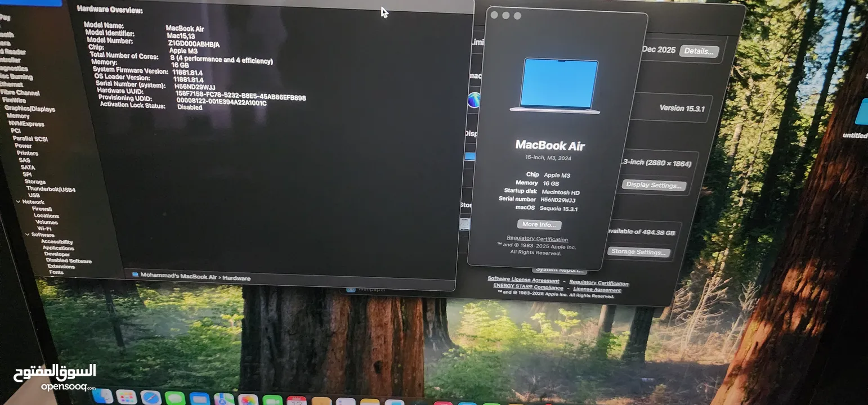Click the computer icon in the path bar
Viewport: 868px width, 405px height.
click(135, 275)
